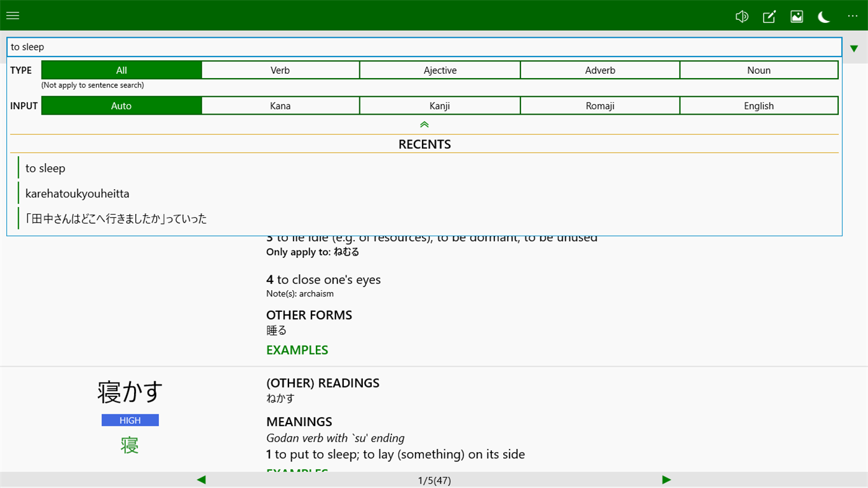Enable dark mode with the moon icon
The image size is (868, 488).
click(823, 17)
